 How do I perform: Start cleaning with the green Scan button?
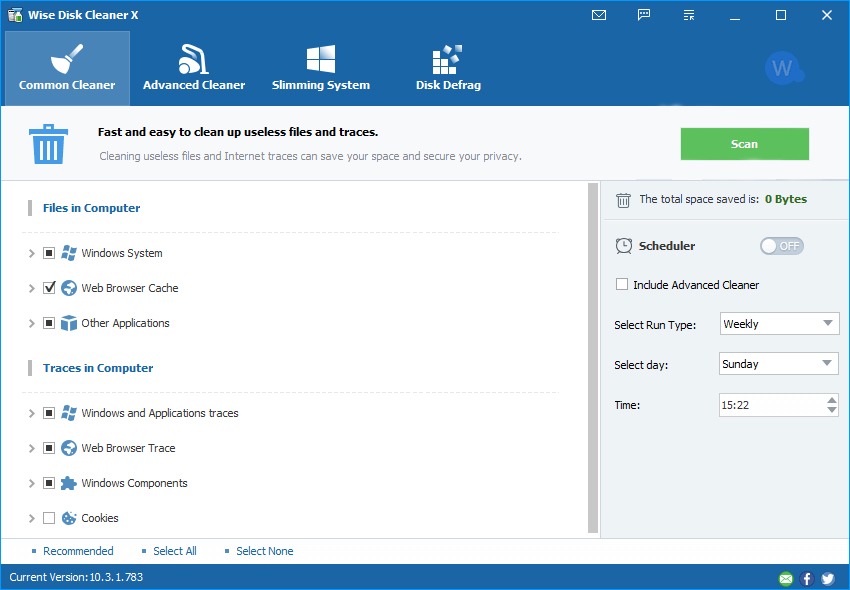point(744,144)
